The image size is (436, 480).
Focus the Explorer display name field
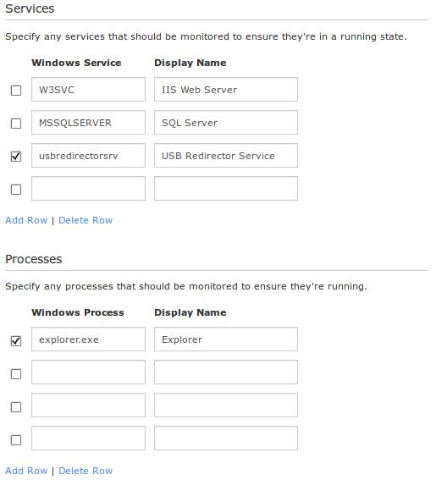(x=226, y=339)
